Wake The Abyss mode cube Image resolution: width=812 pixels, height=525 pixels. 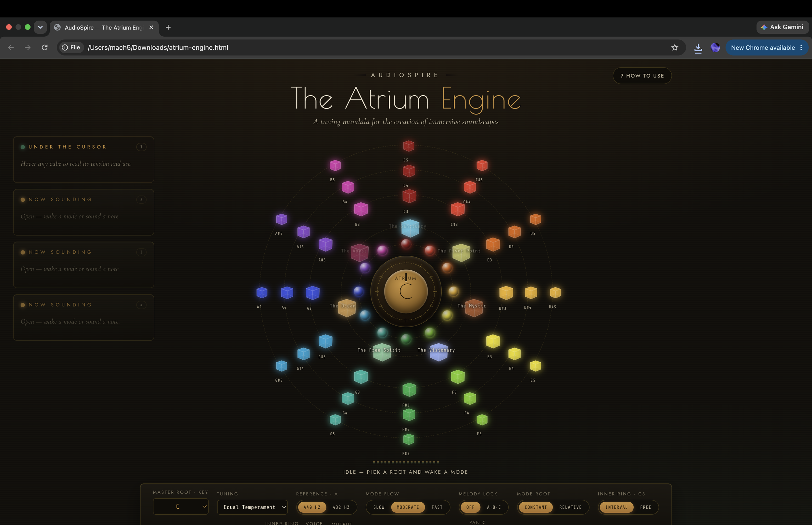click(360, 253)
